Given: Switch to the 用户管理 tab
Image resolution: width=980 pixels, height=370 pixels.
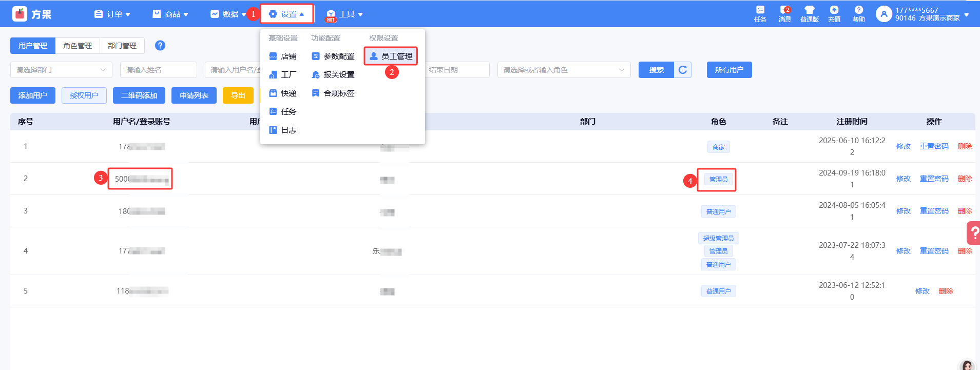Looking at the screenshot, I should (x=33, y=46).
